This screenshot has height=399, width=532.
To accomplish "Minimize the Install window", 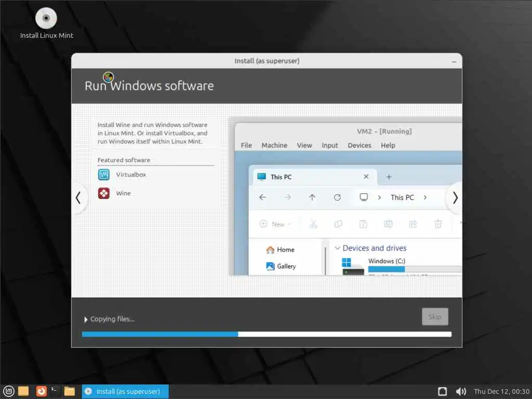I will (454, 61).
